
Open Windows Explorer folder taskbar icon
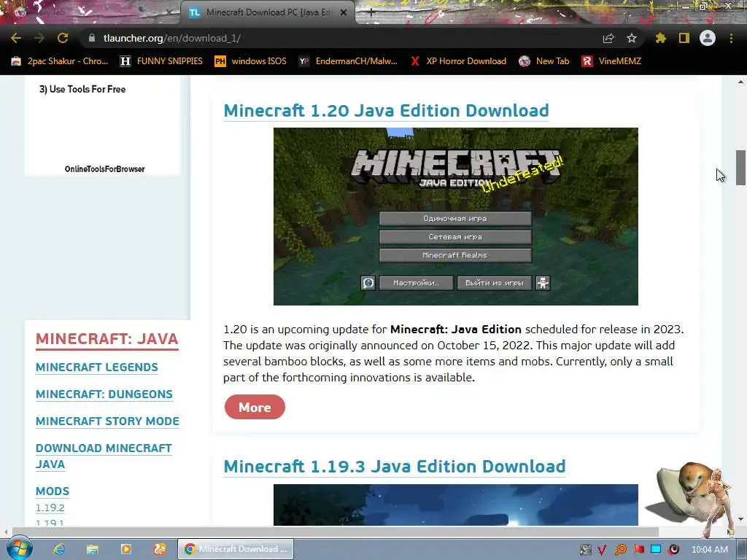click(x=93, y=549)
